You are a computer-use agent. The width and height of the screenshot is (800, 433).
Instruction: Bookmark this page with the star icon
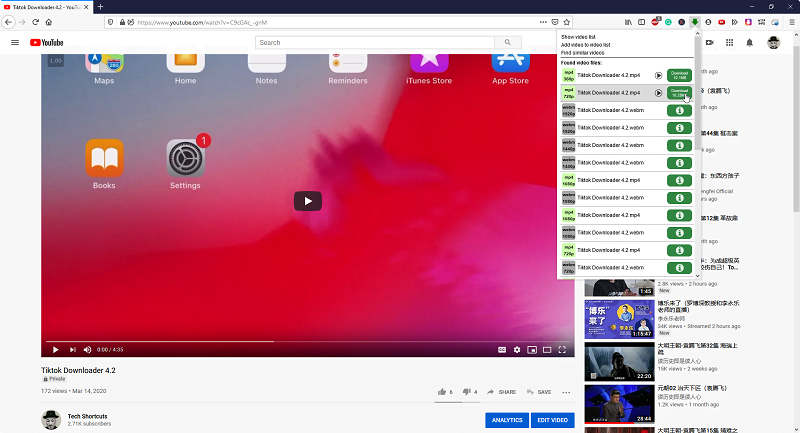point(567,22)
